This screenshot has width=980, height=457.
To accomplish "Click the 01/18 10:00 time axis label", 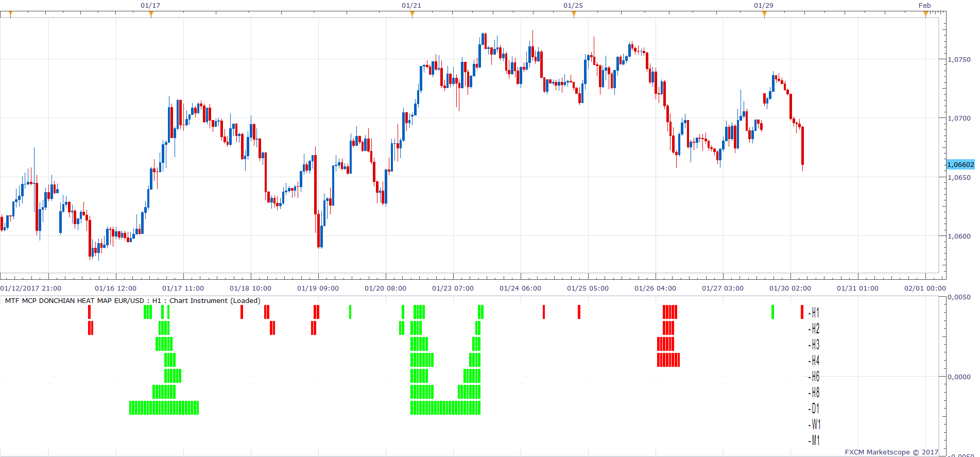I will coord(251,289).
